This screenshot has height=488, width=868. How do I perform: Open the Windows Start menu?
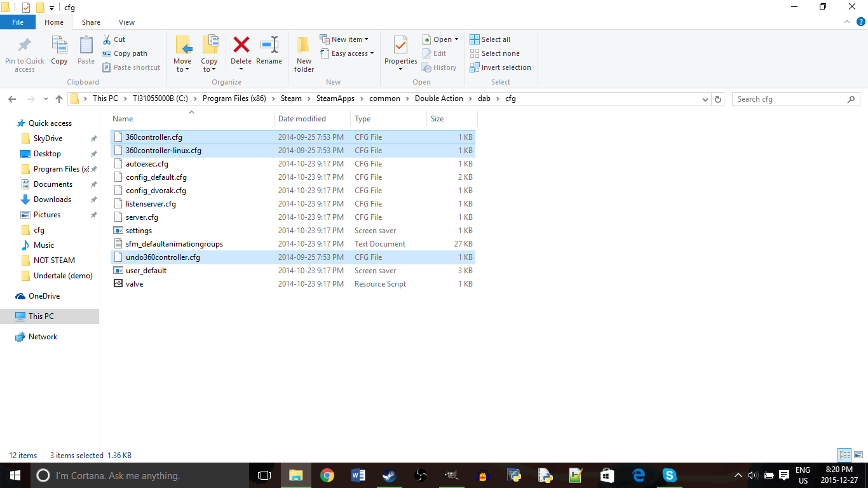(15, 475)
